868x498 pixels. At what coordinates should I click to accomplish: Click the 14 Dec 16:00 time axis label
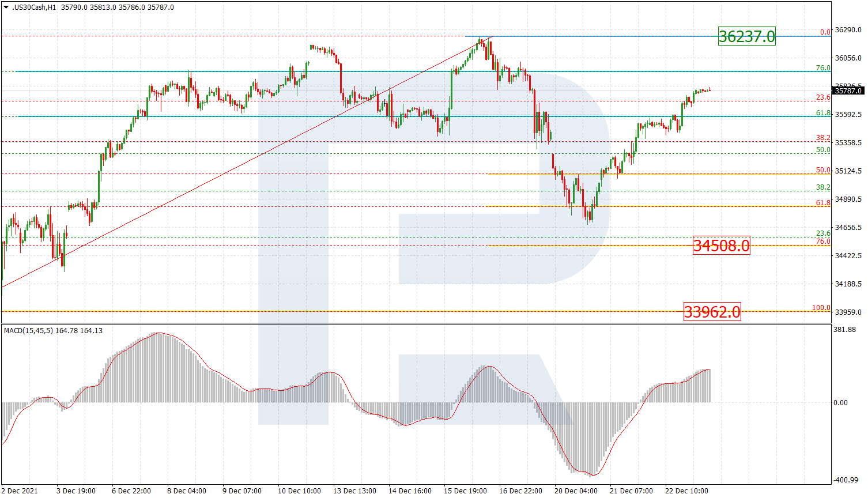[x=410, y=491]
